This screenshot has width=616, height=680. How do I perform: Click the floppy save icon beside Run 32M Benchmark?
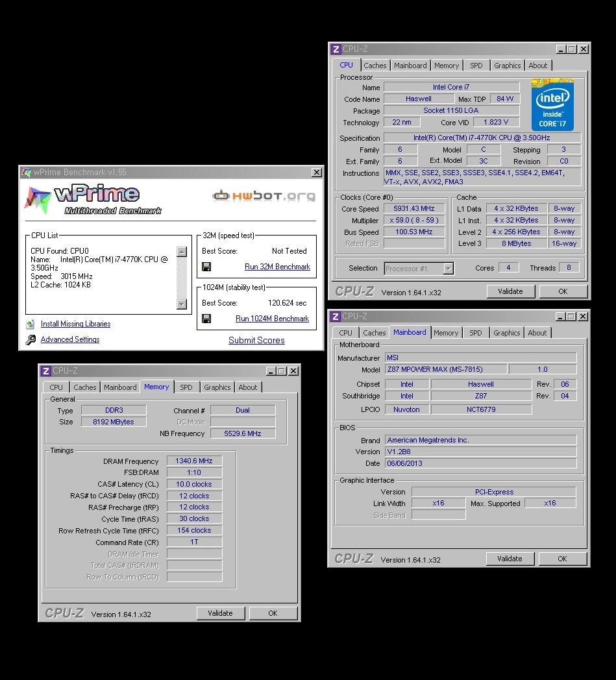point(206,267)
